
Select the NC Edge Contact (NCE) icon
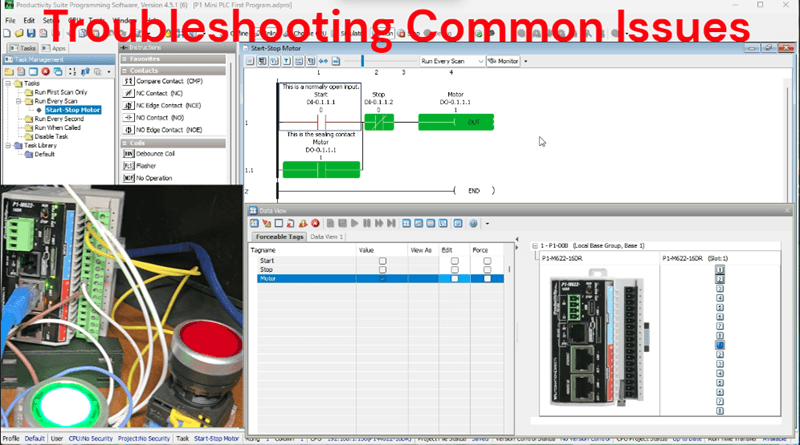coord(129,106)
